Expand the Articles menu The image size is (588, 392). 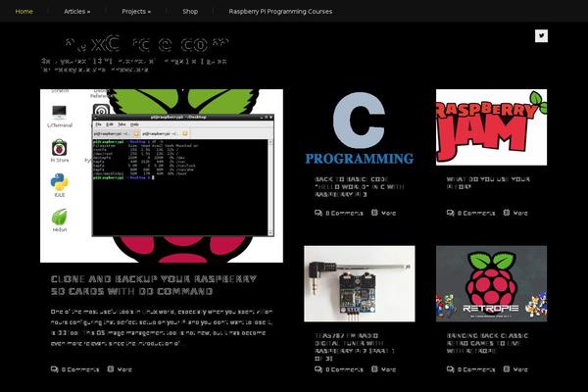click(76, 11)
